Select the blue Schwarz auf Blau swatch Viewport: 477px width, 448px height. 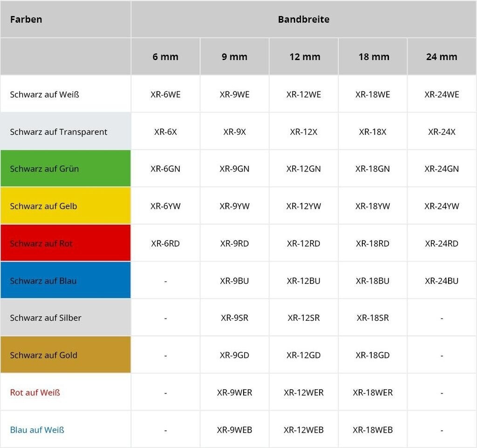pos(65,280)
